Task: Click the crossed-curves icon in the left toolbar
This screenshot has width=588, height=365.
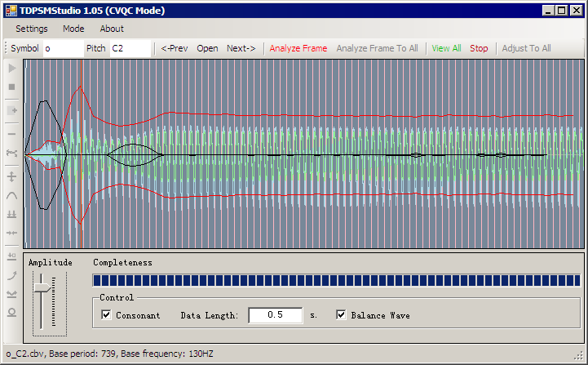Action: tap(12, 153)
